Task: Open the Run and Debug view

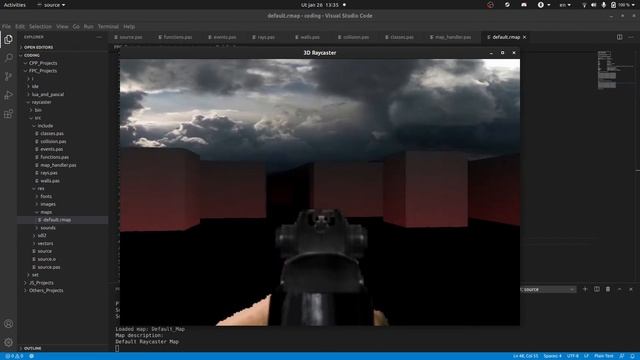Action: 8,95
